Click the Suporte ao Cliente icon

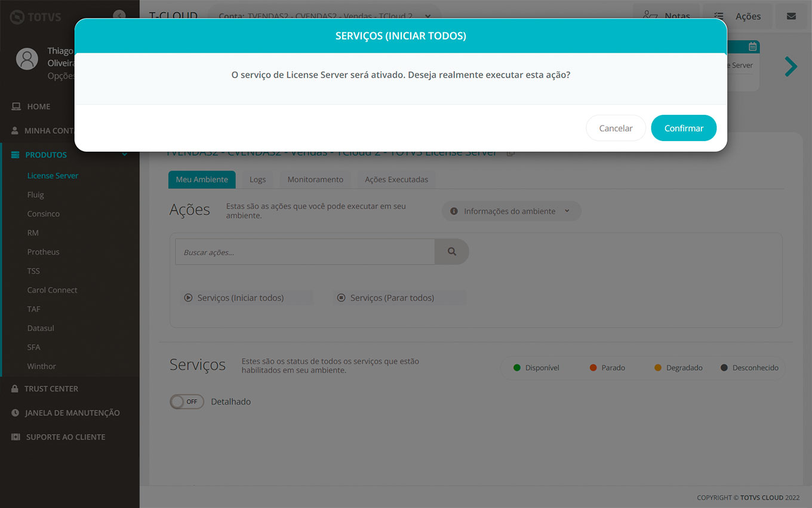tap(16, 437)
